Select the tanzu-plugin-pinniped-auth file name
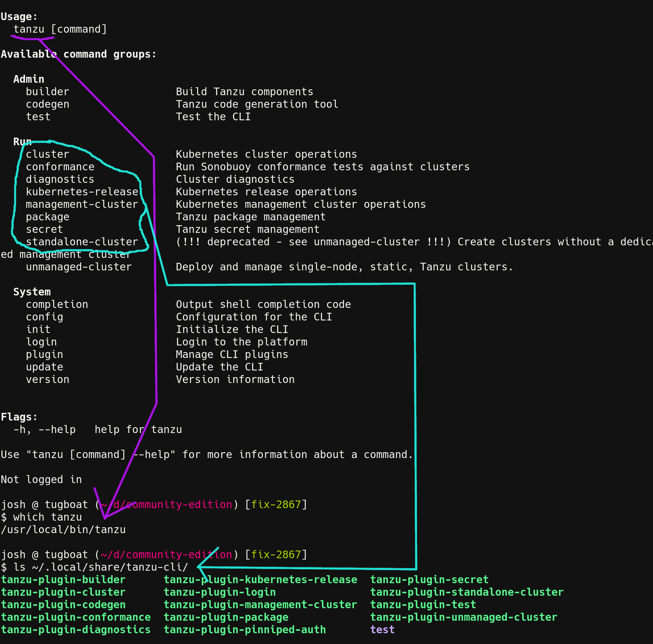 [x=245, y=629]
